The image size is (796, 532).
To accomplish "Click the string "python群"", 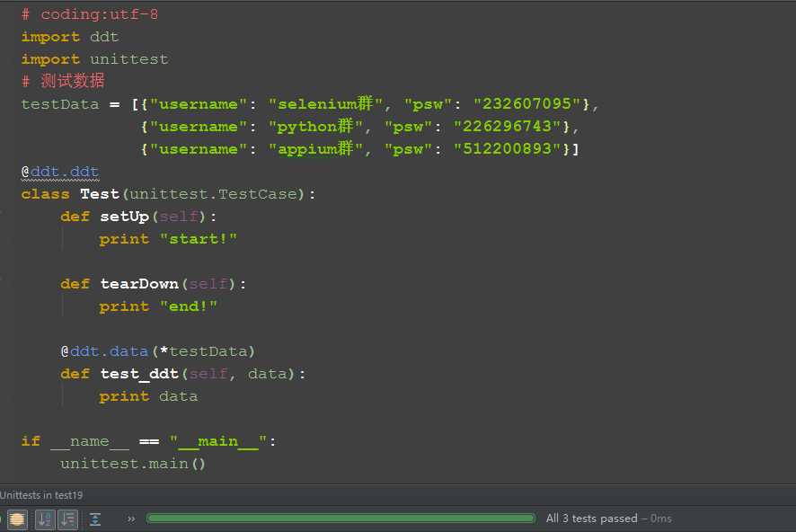I will [315, 126].
